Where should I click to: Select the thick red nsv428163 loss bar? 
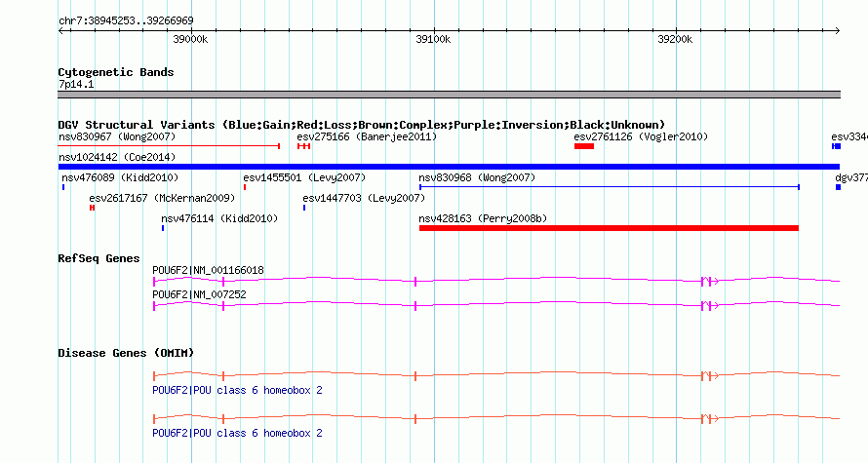pyautogui.click(x=609, y=228)
